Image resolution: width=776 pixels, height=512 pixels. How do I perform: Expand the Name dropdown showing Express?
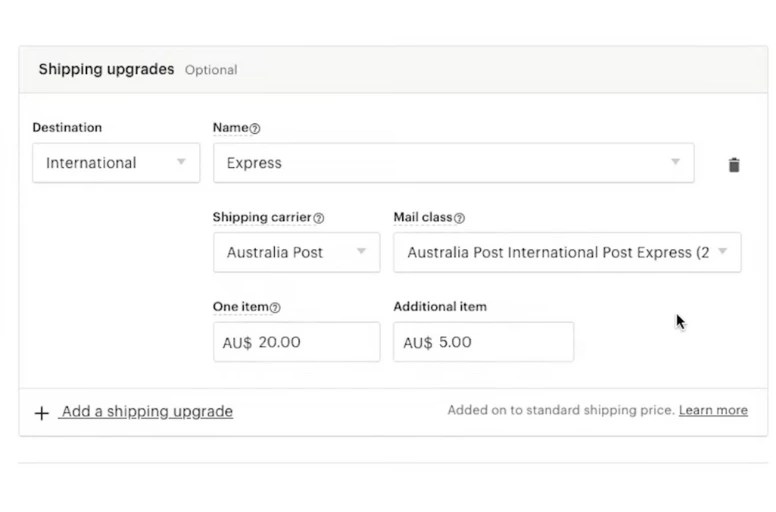[x=453, y=163]
